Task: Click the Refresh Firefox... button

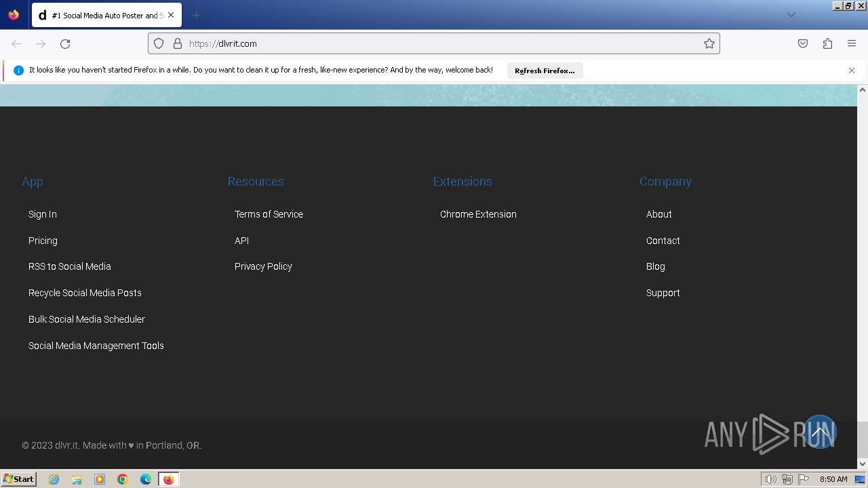Action: click(545, 70)
